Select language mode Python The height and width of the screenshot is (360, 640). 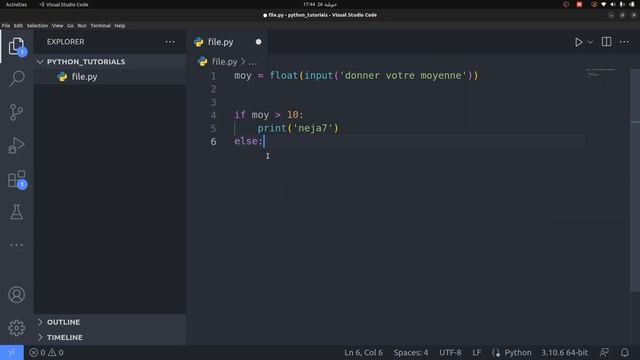[518, 352]
